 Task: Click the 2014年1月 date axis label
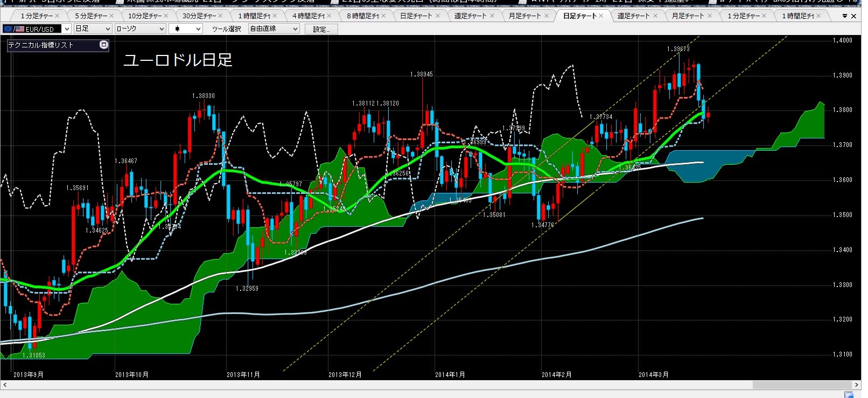tap(450, 375)
